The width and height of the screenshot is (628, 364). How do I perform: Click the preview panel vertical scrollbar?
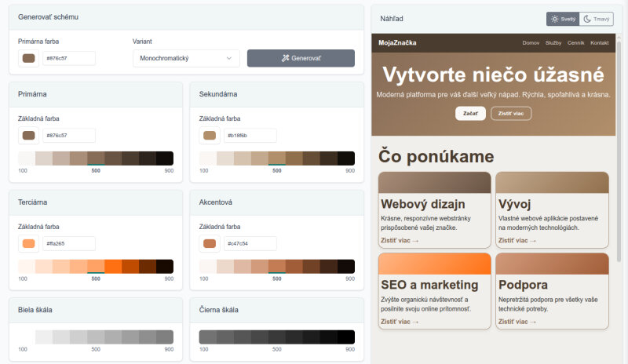[619, 150]
